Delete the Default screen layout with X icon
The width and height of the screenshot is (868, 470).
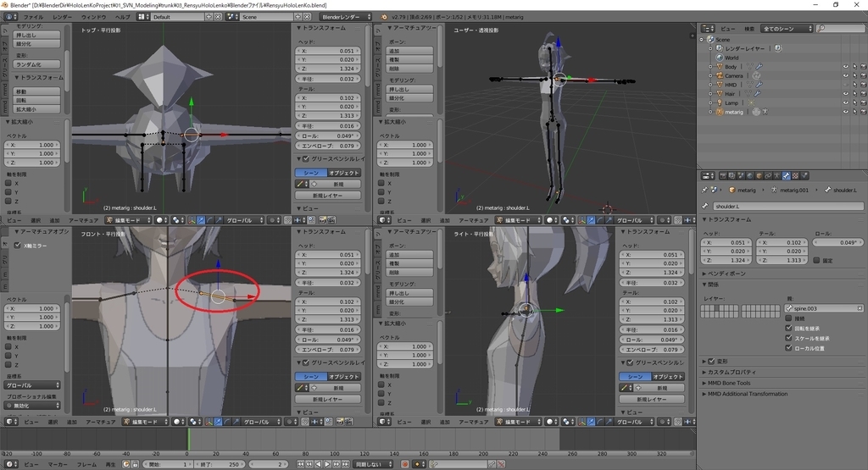pyautogui.click(x=218, y=17)
